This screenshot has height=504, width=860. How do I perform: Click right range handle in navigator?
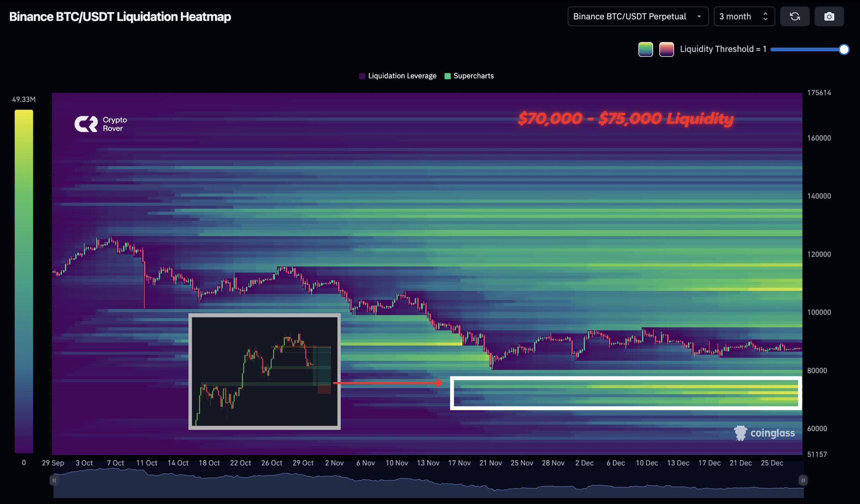pyautogui.click(x=803, y=480)
